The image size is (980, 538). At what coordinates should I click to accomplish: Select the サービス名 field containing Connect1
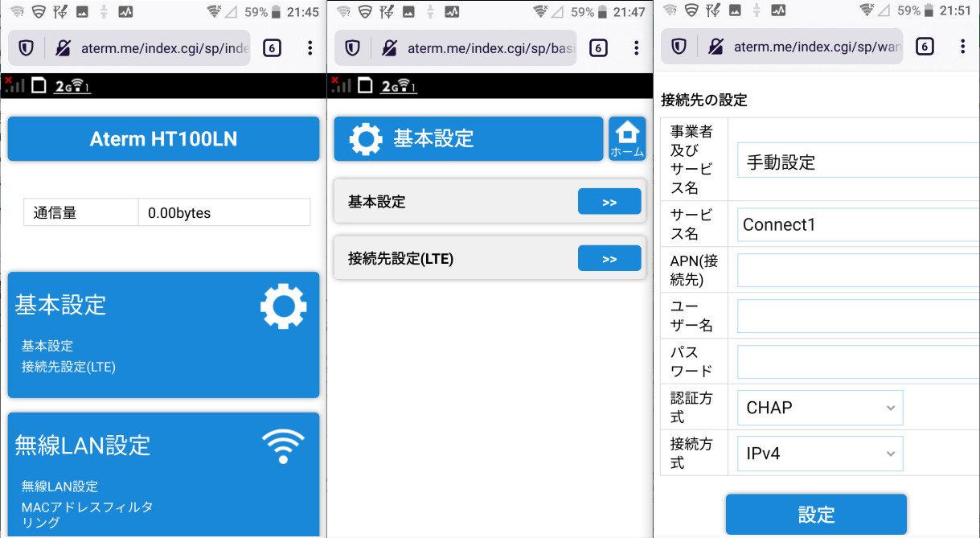857,224
